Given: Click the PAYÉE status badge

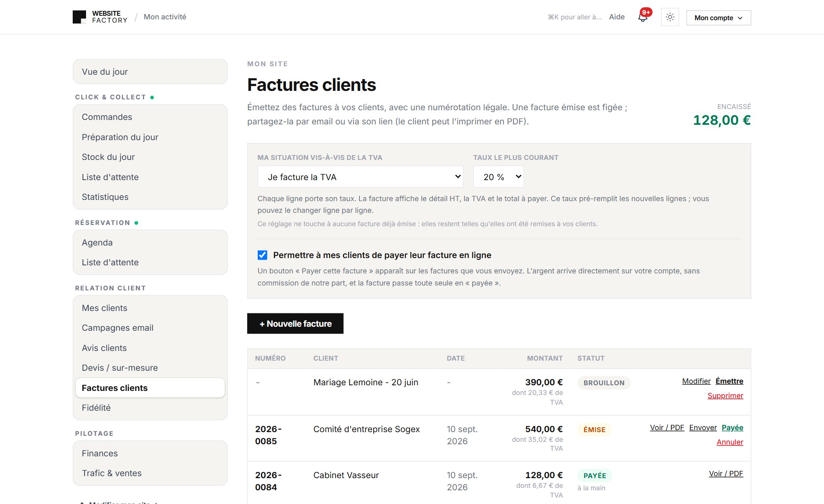Looking at the screenshot, I should pyautogui.click(x=595, y=476).
